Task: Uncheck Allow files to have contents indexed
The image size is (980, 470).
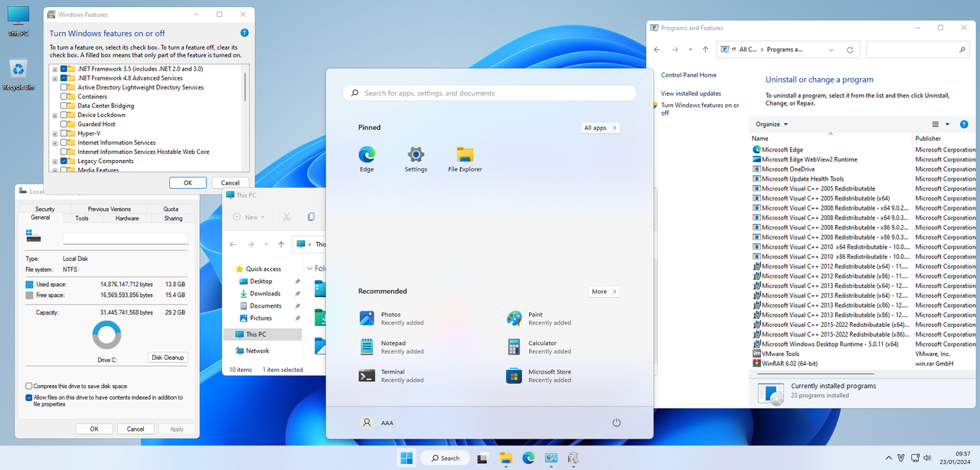Action: [29, 397]
